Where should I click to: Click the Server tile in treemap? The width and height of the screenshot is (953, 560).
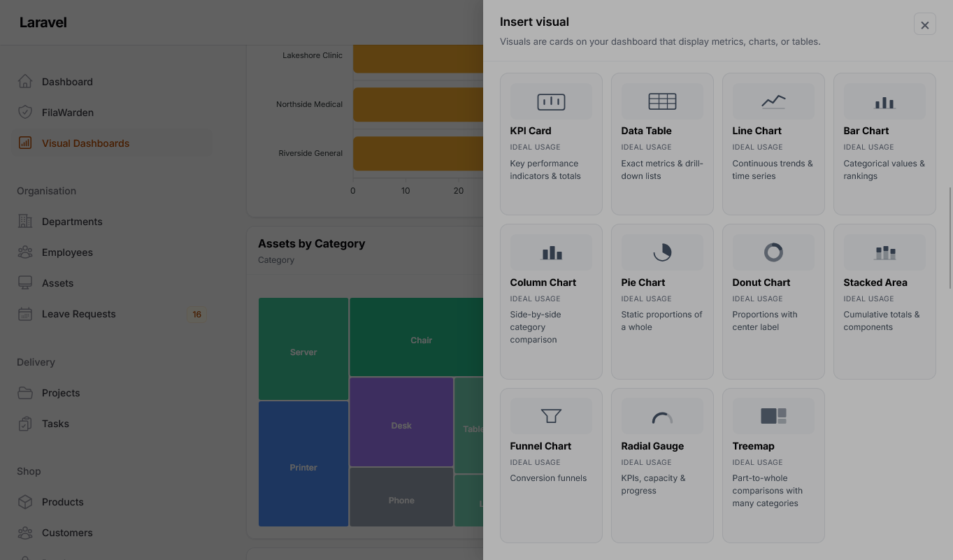[x=303, y=349]
